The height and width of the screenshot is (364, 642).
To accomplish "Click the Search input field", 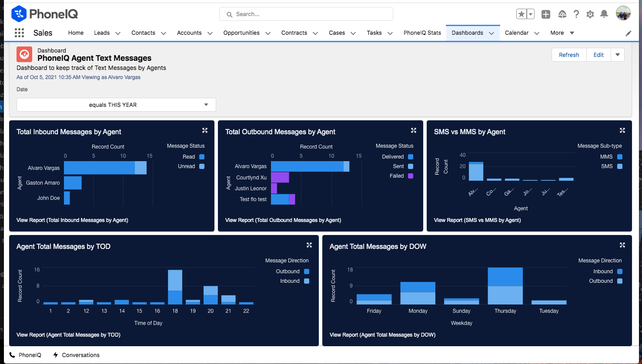I will pos(306,14).
